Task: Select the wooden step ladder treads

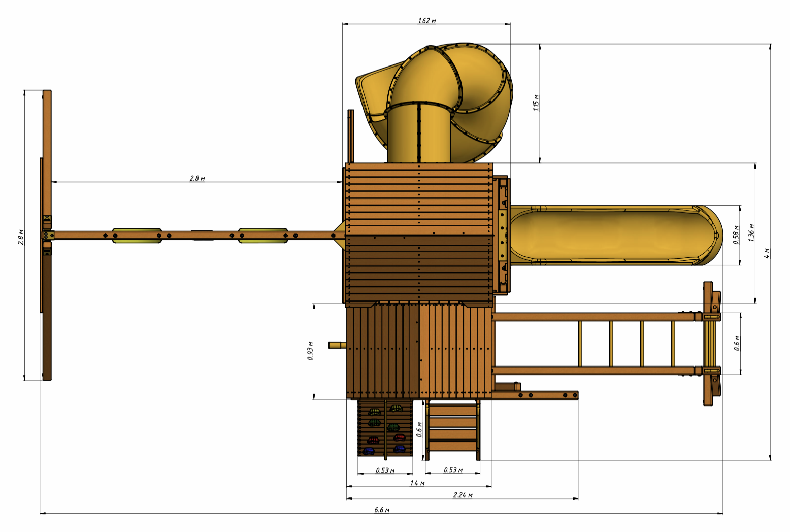Action: [452, 429]
